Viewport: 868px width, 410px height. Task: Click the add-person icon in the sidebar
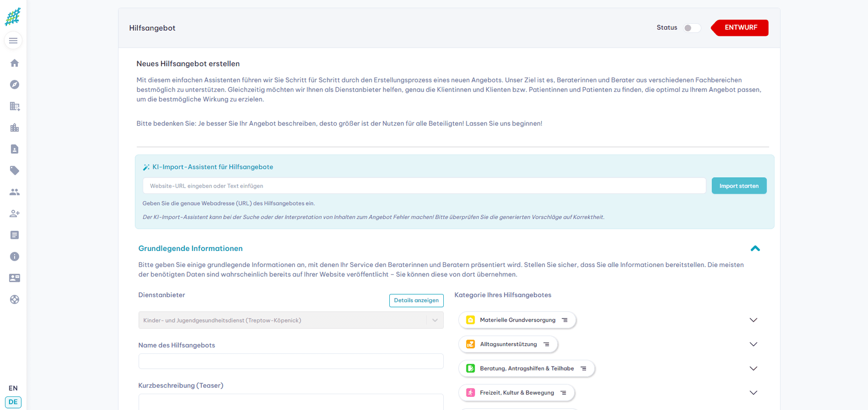[15, 213]
